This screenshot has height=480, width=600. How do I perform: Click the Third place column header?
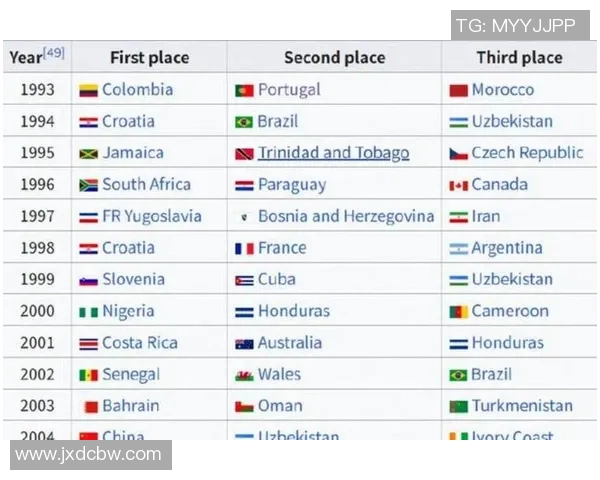click(x=519, y=58)
